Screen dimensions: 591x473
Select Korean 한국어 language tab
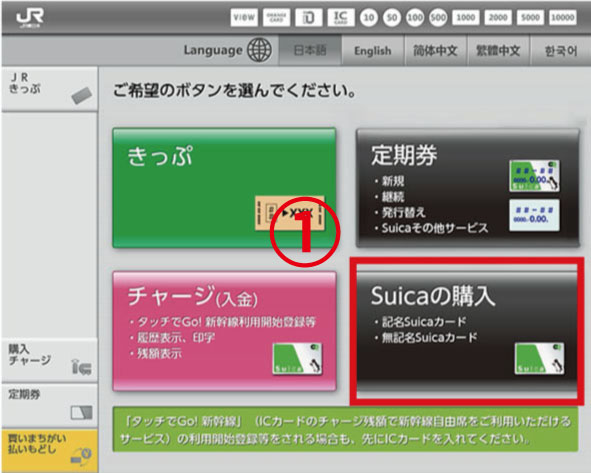tap(560, 51)
